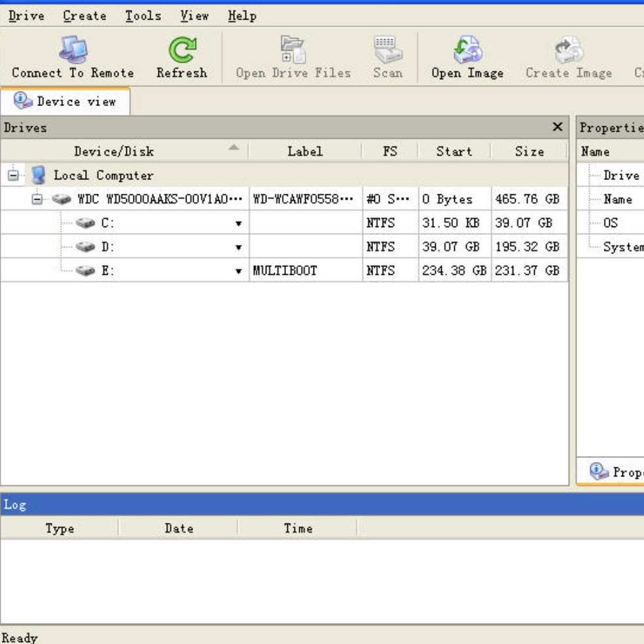Click the green Refresh icon
The image size is (644, 644).
181,50
